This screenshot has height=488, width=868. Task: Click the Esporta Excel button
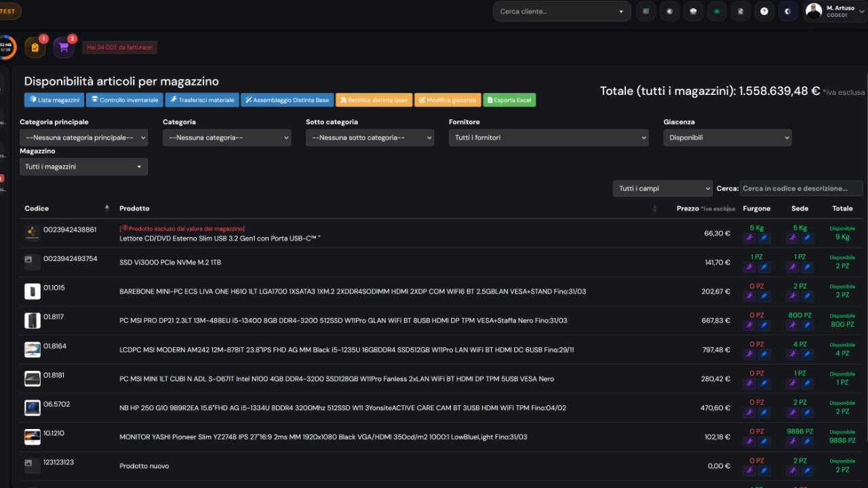pyautogui.click(x=509, y=100)
